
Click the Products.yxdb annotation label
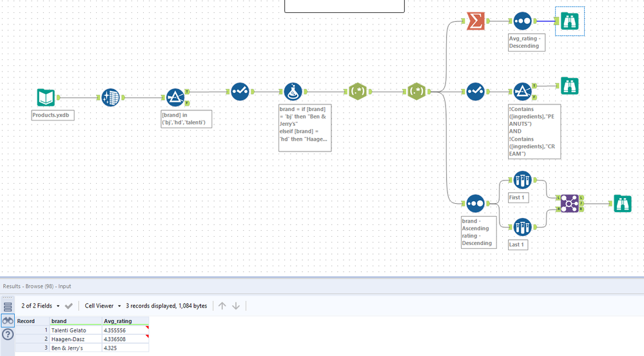pos(53,115)
